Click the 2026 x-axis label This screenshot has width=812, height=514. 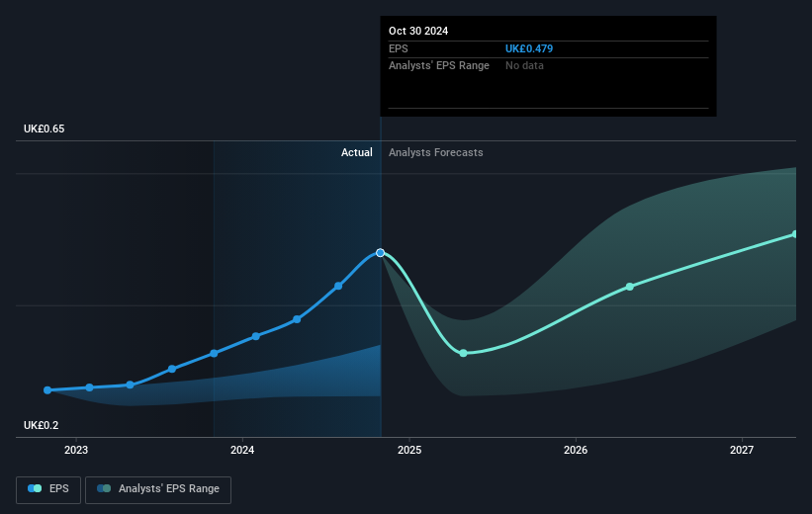coord(576,450)
